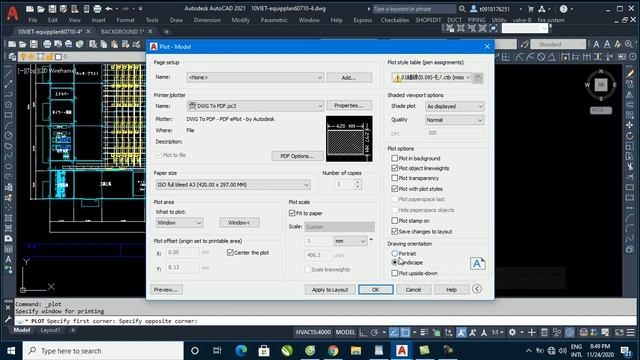The height and width of the screenshot is (360, 640).
Task: Open the status bar Customization menu icon
Action: pyautogui.click(x=631, y=332)
